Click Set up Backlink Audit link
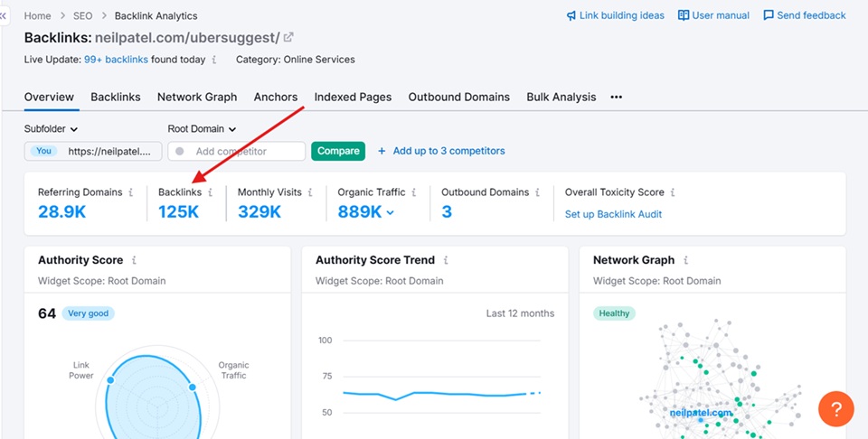868x439 pixels. point(613,214)
